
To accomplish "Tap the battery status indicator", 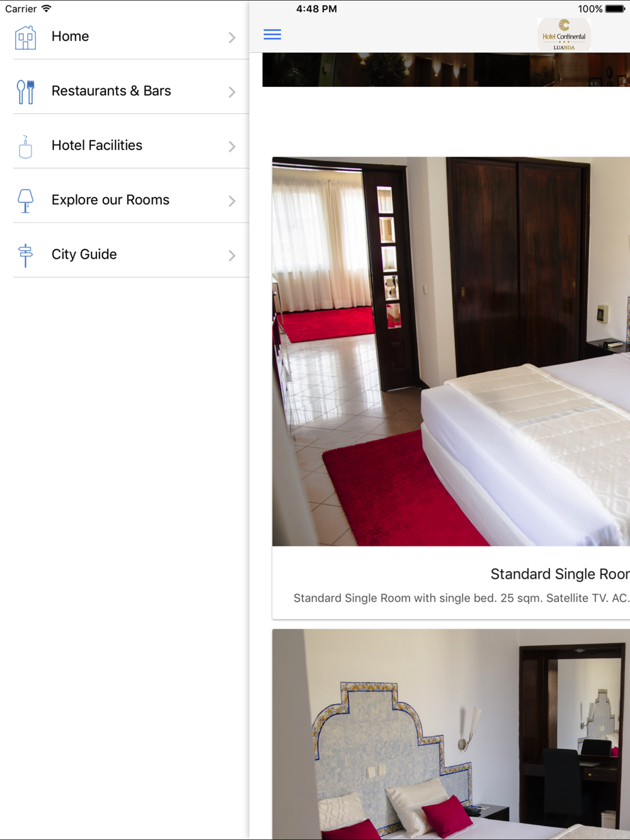I will tap(615, 9).
